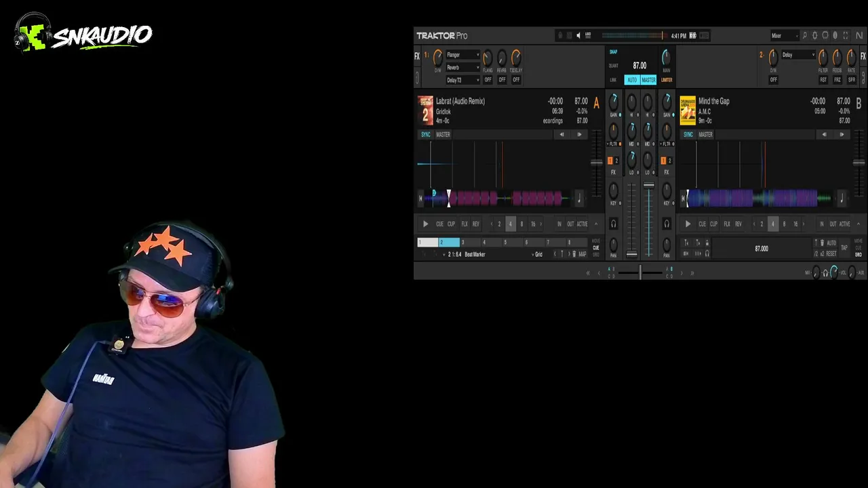The image size is (868, 488).
Task: Open the Delay T3 effect dropdown
Action: point(463,80)
